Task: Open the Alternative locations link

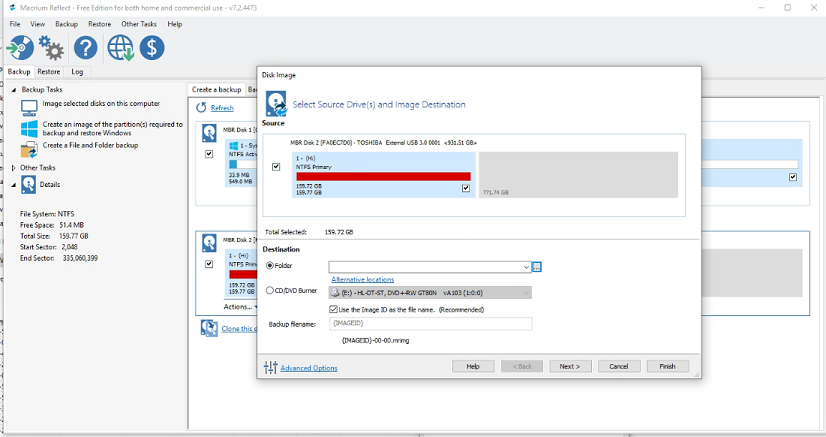Action: tap(362, 280)
